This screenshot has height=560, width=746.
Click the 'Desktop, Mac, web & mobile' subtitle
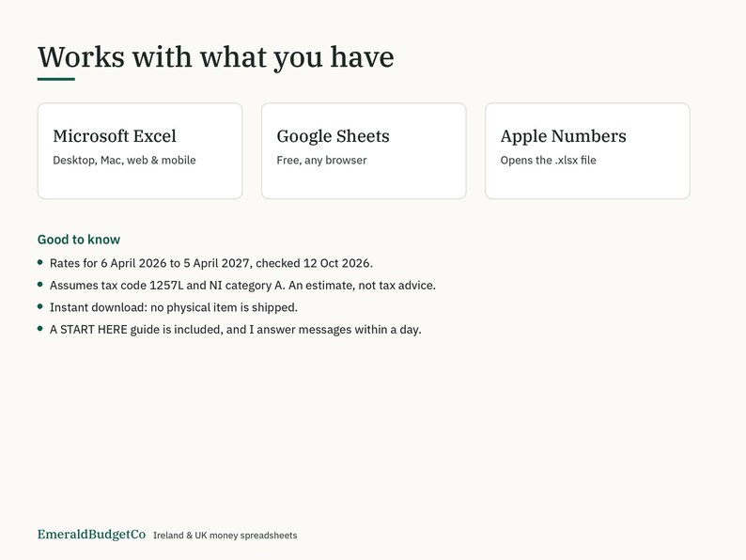[124, 161]
